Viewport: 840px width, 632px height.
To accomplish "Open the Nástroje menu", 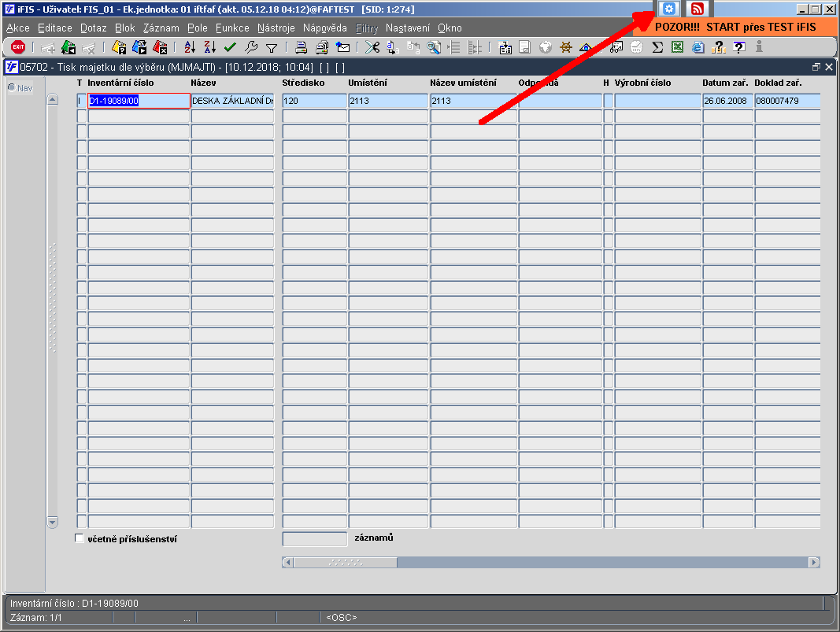I will (276, 28).
